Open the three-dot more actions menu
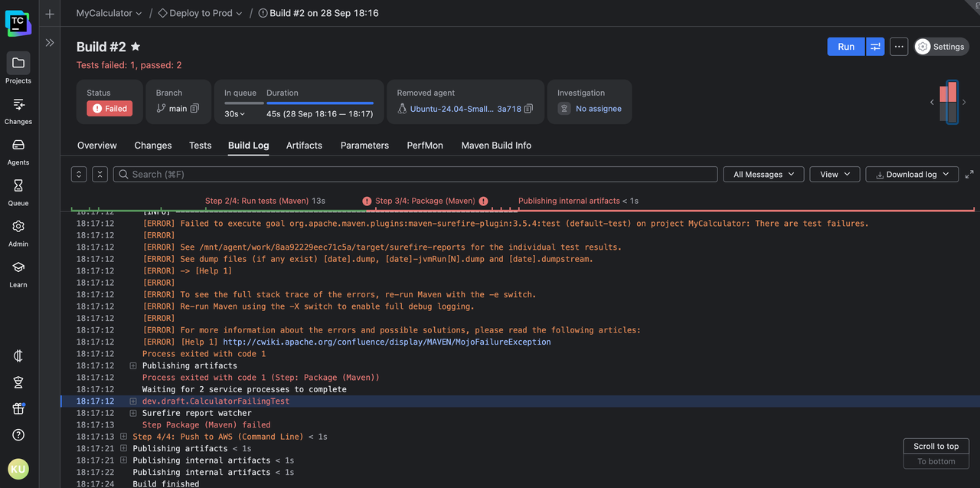 (899, 47)
